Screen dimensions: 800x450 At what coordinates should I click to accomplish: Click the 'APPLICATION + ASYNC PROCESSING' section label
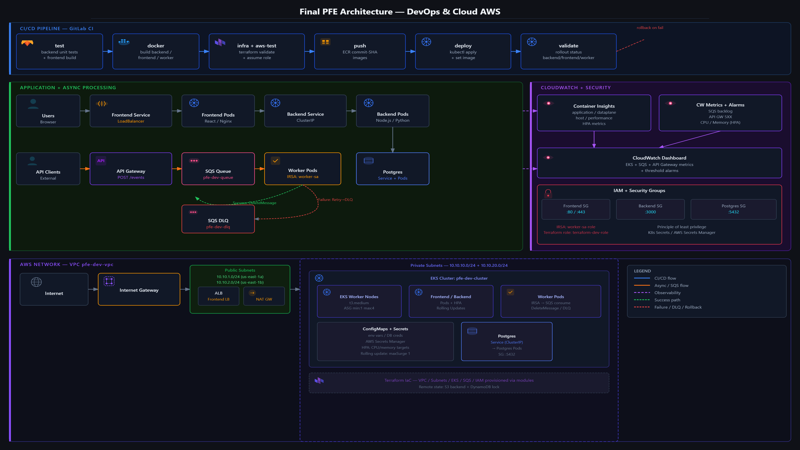click(x=68, y=87)
